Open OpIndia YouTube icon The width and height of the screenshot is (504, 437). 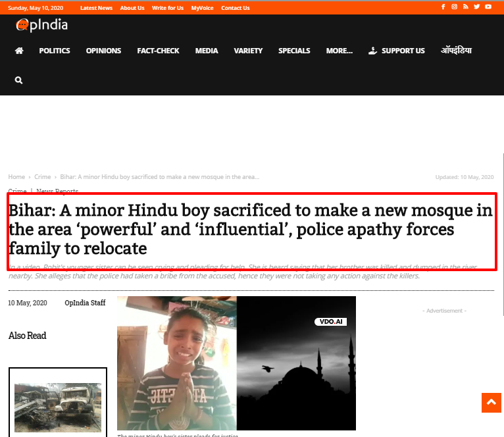[x=488, y=7]
